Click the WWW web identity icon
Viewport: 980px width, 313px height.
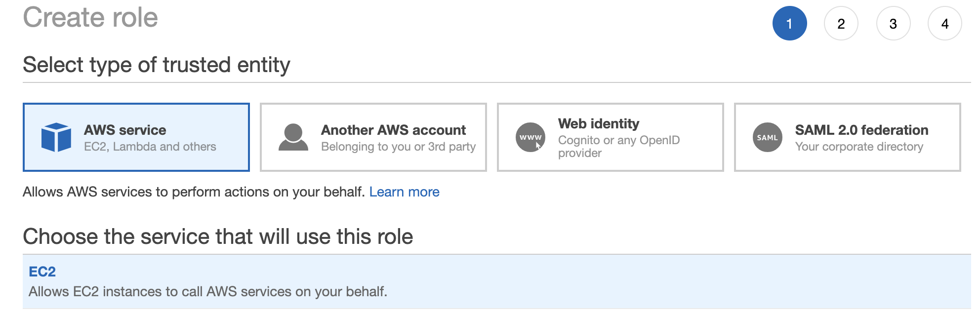tap(531, 137)
